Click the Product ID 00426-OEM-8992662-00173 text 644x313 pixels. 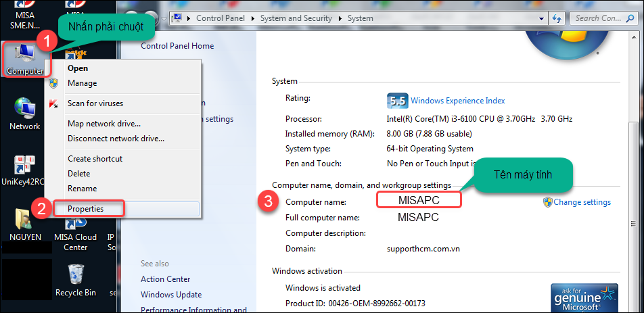(355, 304)
